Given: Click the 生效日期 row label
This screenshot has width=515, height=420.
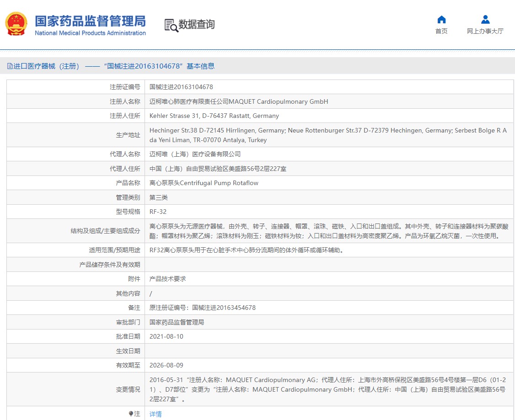Looking at the screenshot, I should (x=128, y=351).
